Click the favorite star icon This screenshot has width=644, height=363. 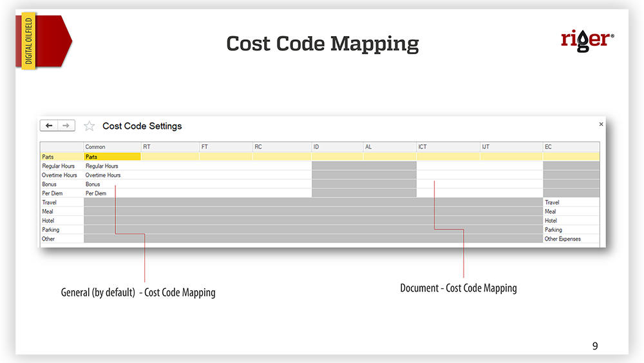tap(90, 126)
